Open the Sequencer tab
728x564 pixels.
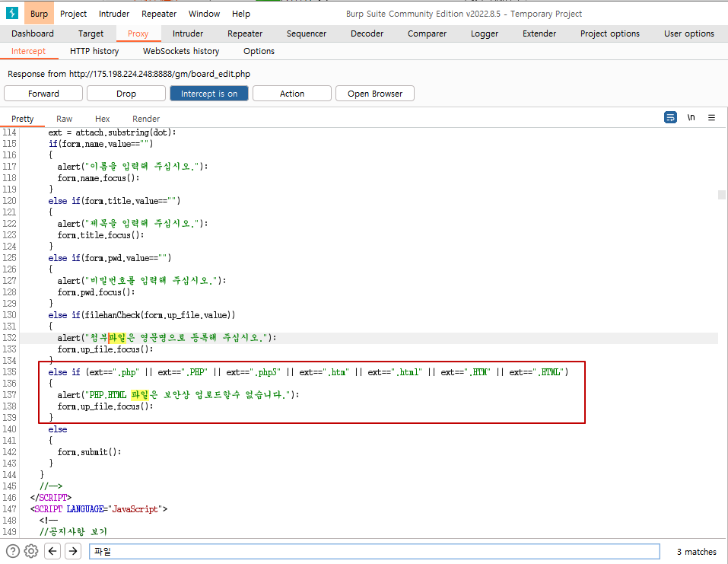tap(307, 33)
